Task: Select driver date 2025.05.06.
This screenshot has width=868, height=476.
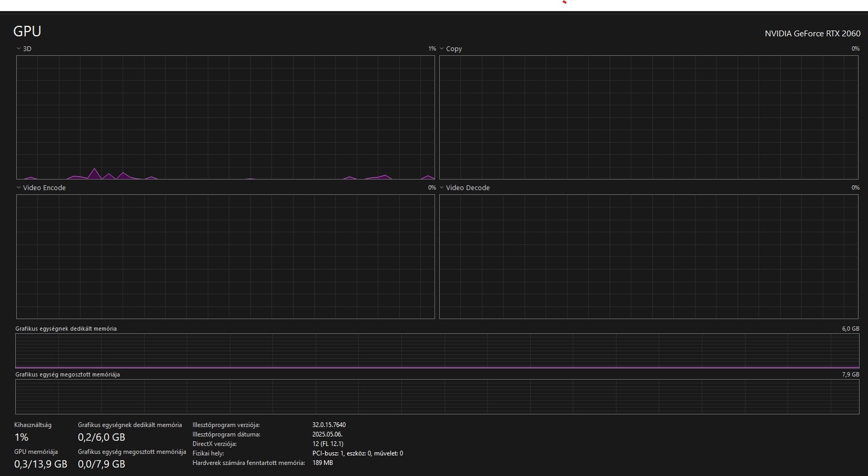Action: point(327,434)
